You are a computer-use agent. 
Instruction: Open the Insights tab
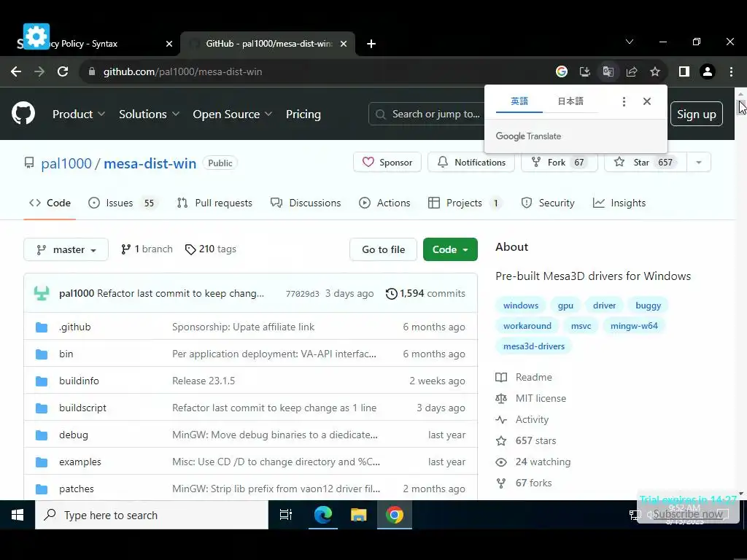(x=619, y=203)
